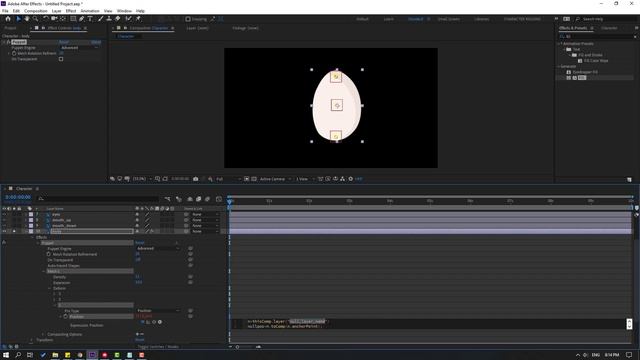The height and width of the screenshot is (360, 640).
Task: Hide the mouth_up layer
Action: 4,220
